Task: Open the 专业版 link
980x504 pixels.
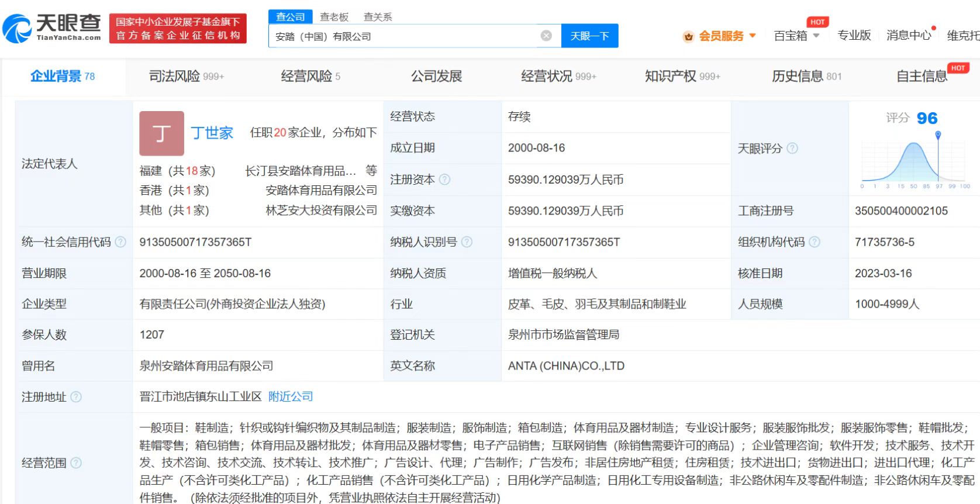Action: click(854, 36)
